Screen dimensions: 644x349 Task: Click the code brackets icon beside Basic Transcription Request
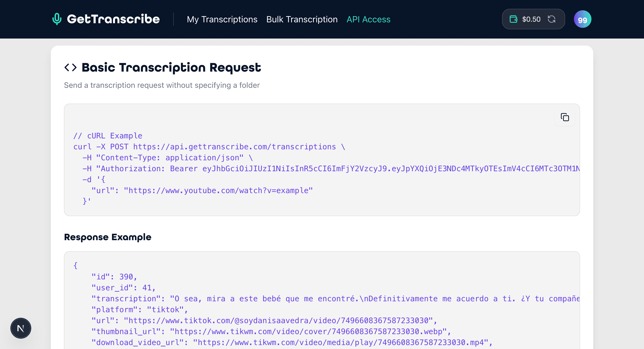[x=70, y=67]
